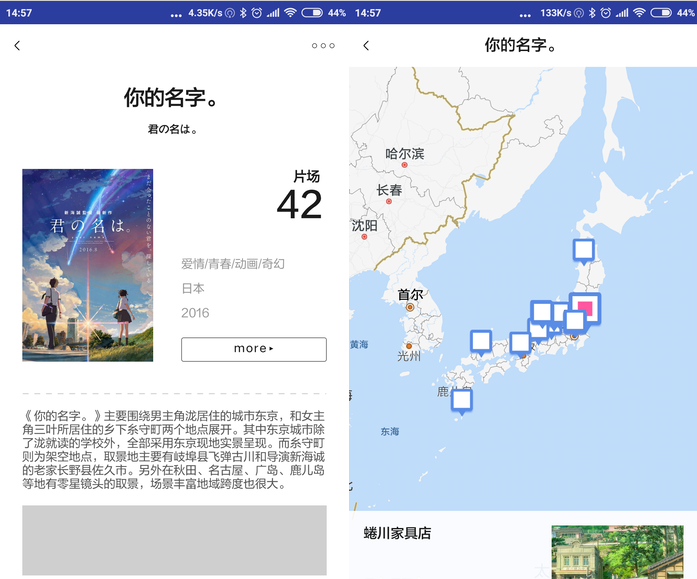
Task: View the 蜷川家具店 scene thumbnail image
Action: click(617, 551)
